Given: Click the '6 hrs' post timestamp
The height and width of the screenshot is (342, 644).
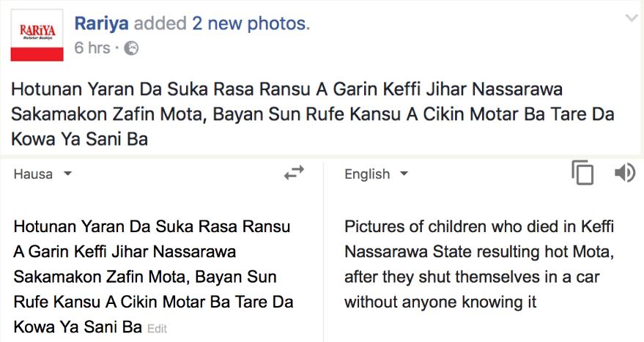Looking at the screenshot, I should [92, 48].
